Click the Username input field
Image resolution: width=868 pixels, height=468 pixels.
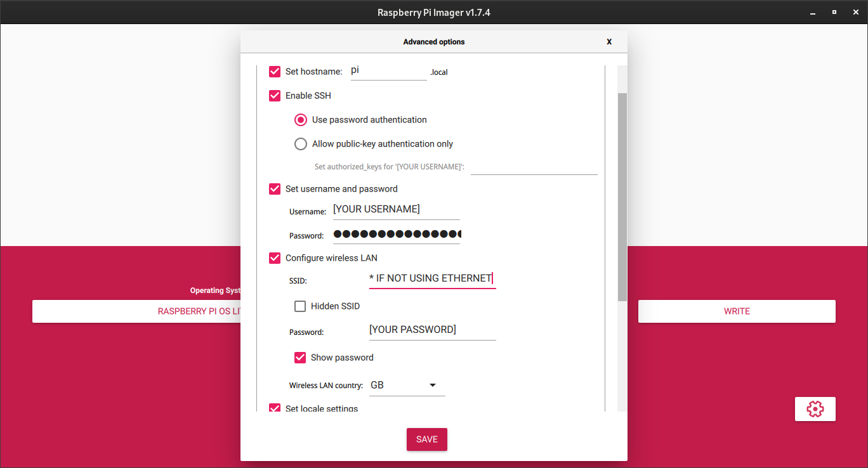pos(397,210)
